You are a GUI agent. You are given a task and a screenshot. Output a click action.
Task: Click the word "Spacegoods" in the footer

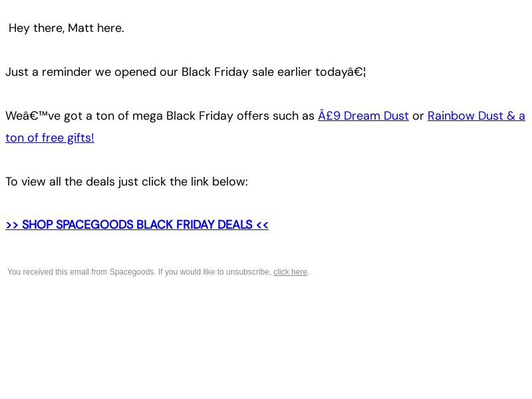(x=132, y=272)
